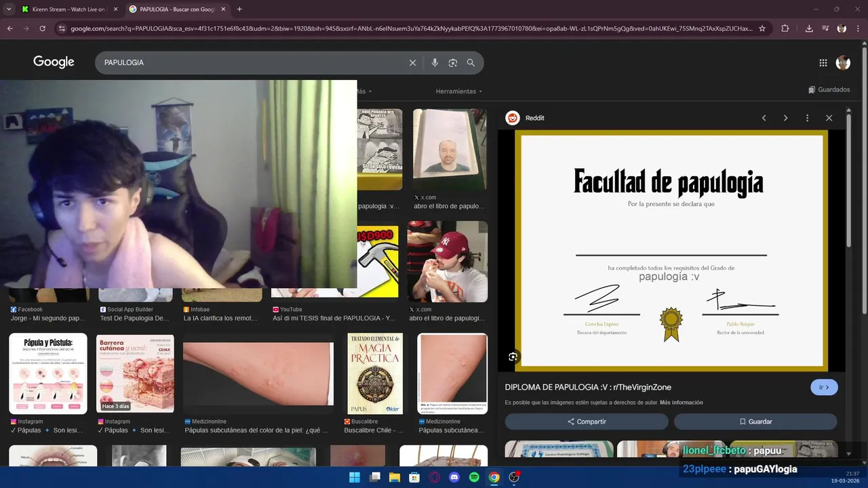
Task: Open DIPLOMA DE PAPULOGIA :V title link
Action: 588,387
